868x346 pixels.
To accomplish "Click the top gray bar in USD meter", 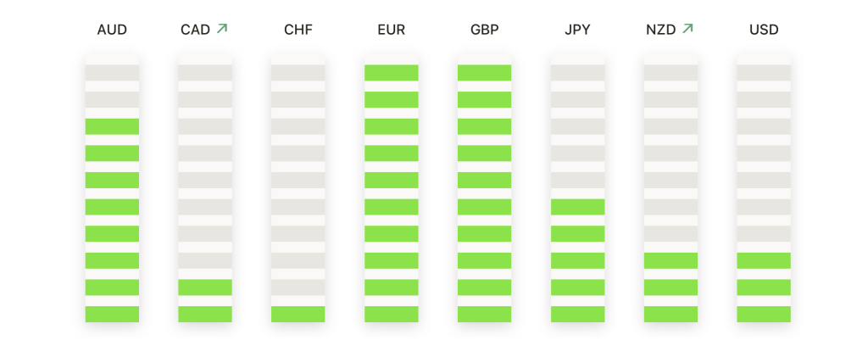I will pyautogui.click(x=764, y=73).
